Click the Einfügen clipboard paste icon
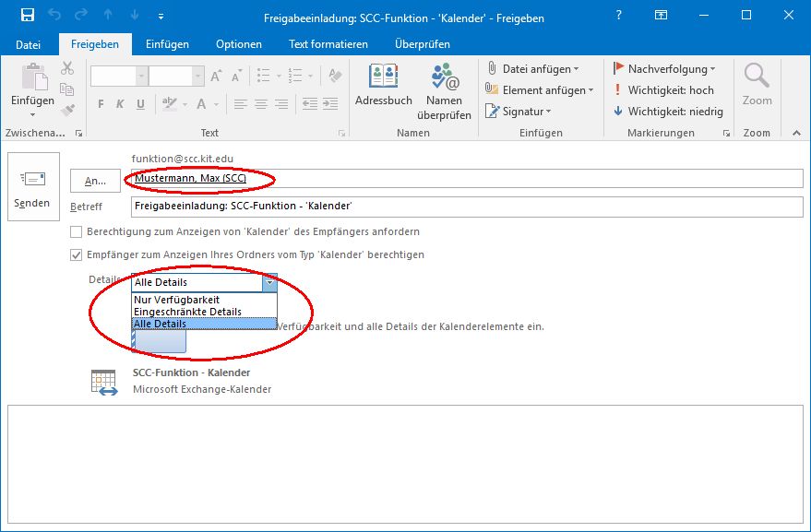 [x=33, y=77]
